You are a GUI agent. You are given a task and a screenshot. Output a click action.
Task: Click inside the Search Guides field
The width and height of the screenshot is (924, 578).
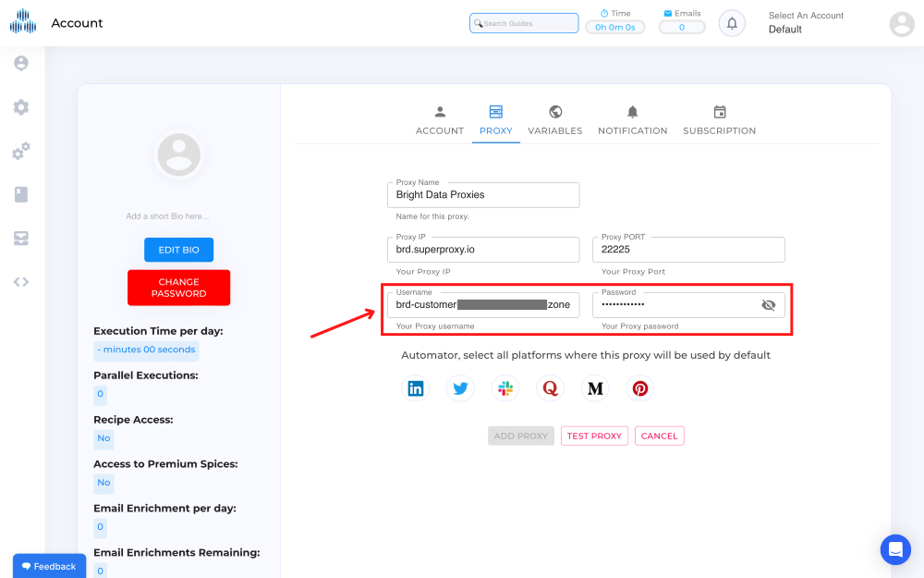tap(524, 22)
